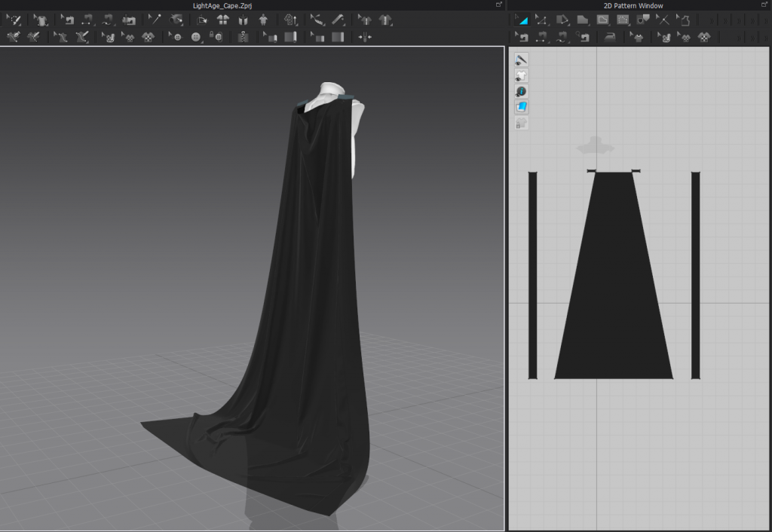
Task: Click the Steam iron tool in 2D toolbar
Action: pos(611,36)
